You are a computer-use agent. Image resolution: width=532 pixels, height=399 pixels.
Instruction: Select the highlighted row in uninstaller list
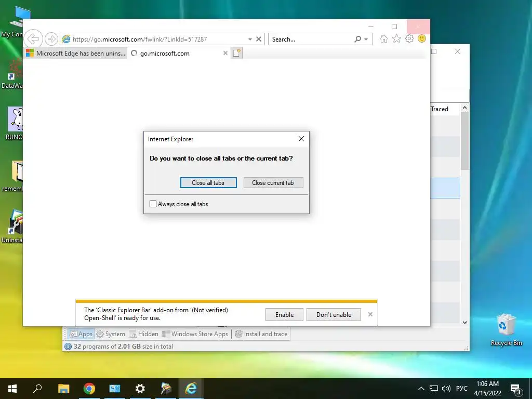click(445, 188)
